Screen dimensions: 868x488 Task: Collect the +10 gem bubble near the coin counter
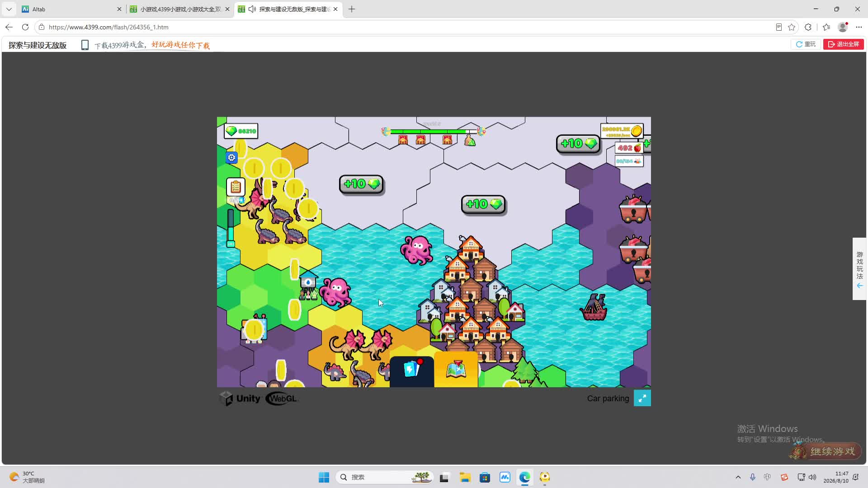[578, 144]
